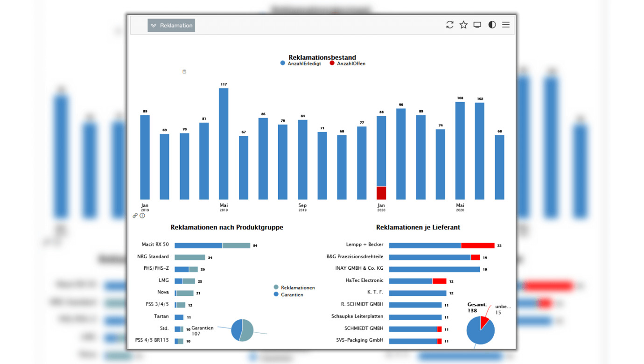
Task: Toggle Reklamationen legend entry
Action: coord(294,288)
